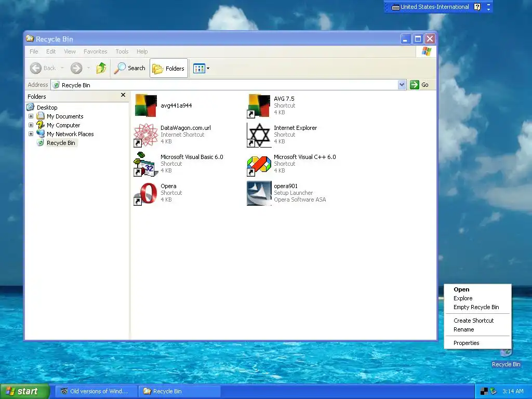Open the Help menu
This screenshot has height=399, width=532.
[142, 51]
